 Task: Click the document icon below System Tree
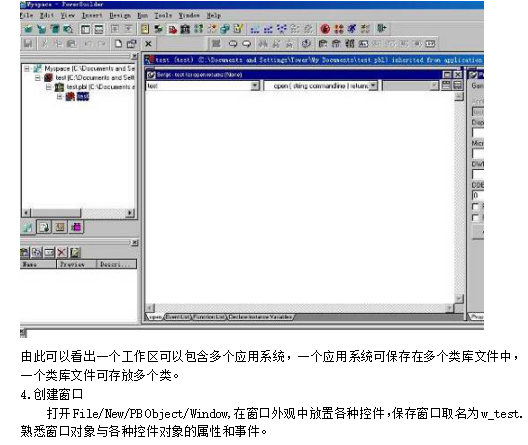point(44,227)
